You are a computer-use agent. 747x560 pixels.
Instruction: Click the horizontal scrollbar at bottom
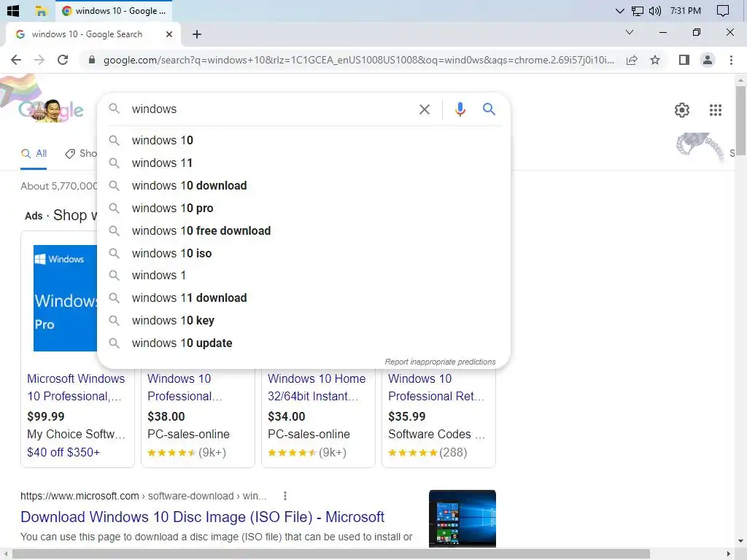click(x=331, y=554)
